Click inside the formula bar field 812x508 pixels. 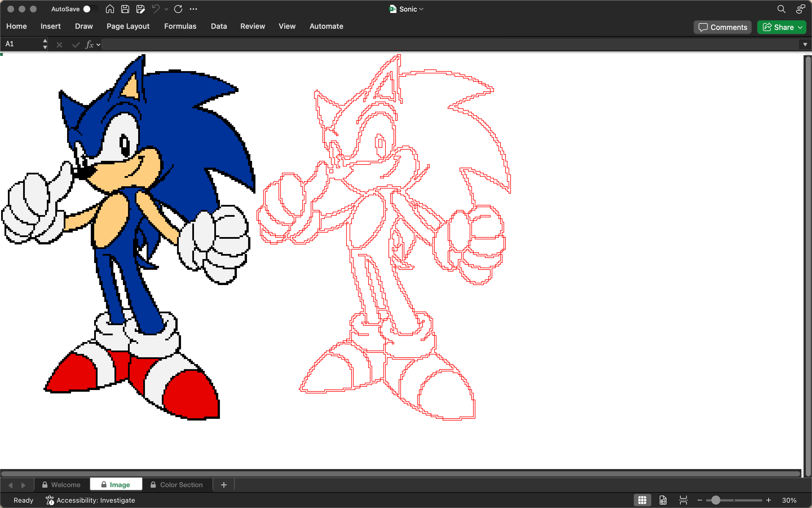(451, 44)
